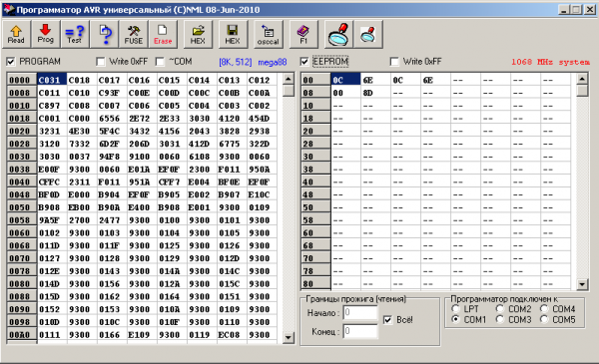Click EEPROM scrollbar down arrow
The image size is (599, 364).
pyautogui.click(x=582, y=284)
